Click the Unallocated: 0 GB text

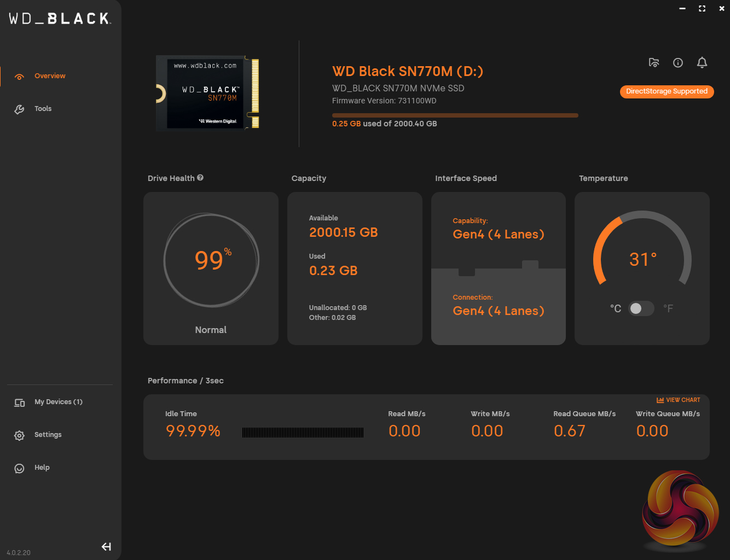pyautogui.click(x=338, y=308)
